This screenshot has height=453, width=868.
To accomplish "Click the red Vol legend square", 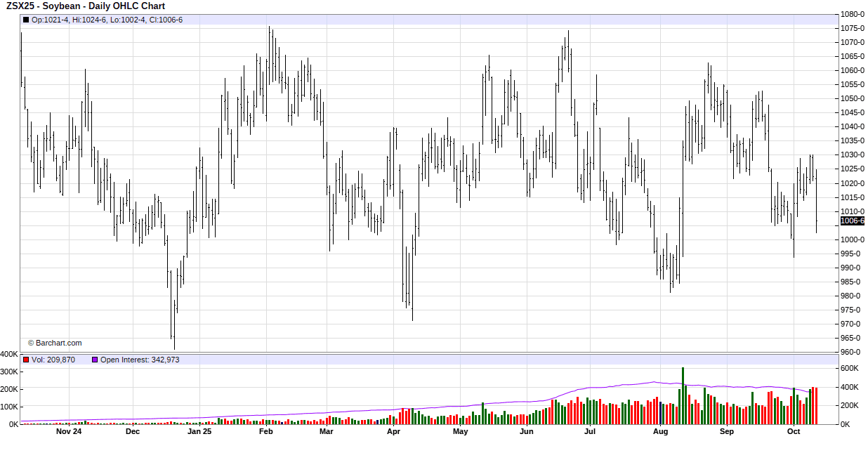I will pyautogui.click(x=26, y=360).
